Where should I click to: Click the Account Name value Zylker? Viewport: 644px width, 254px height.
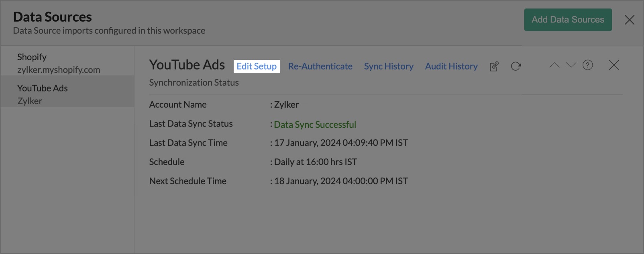click(x=286, y=104)
